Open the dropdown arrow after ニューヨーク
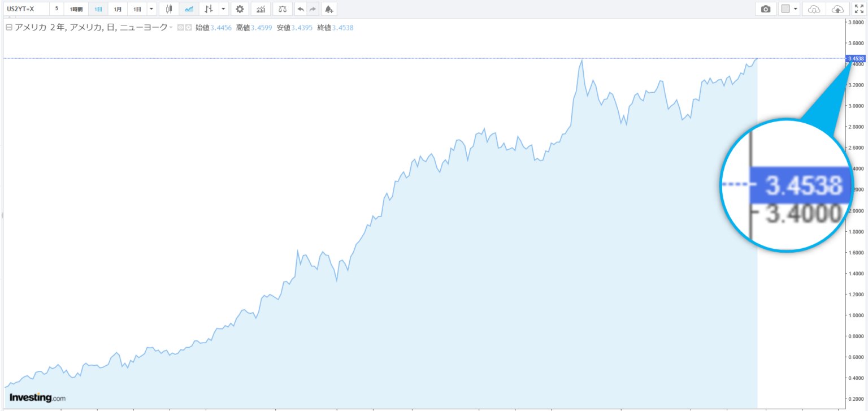The height and width of the screenshot is (411, 868). [171, 27]
